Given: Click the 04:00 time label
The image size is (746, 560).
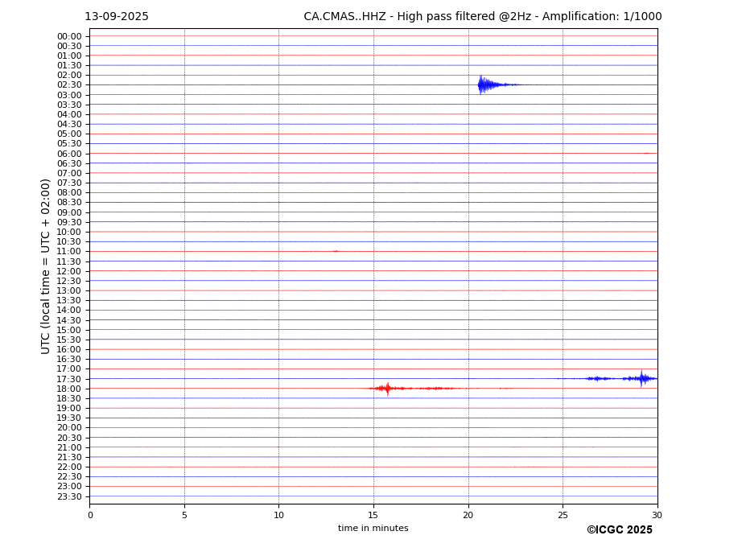Looking at the screenshot, I should click(x=69, y=115).
